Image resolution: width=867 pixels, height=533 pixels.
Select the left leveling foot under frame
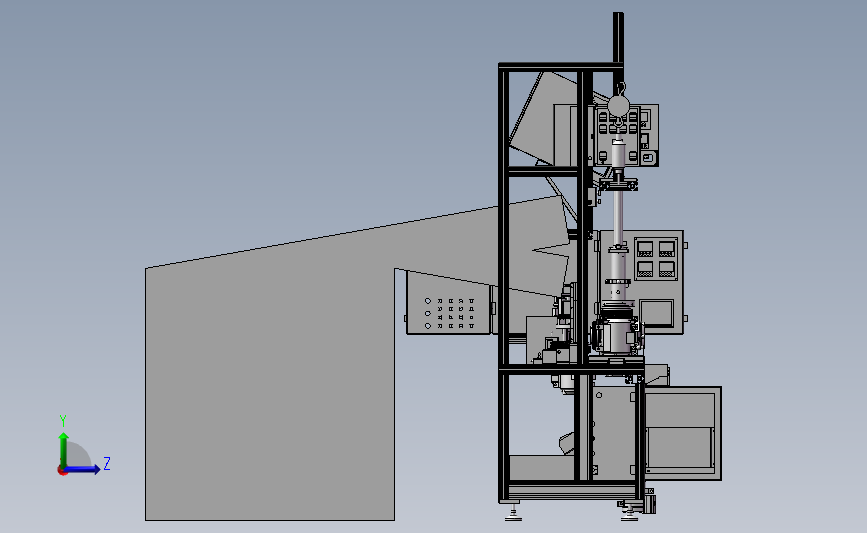coord(514,512)
